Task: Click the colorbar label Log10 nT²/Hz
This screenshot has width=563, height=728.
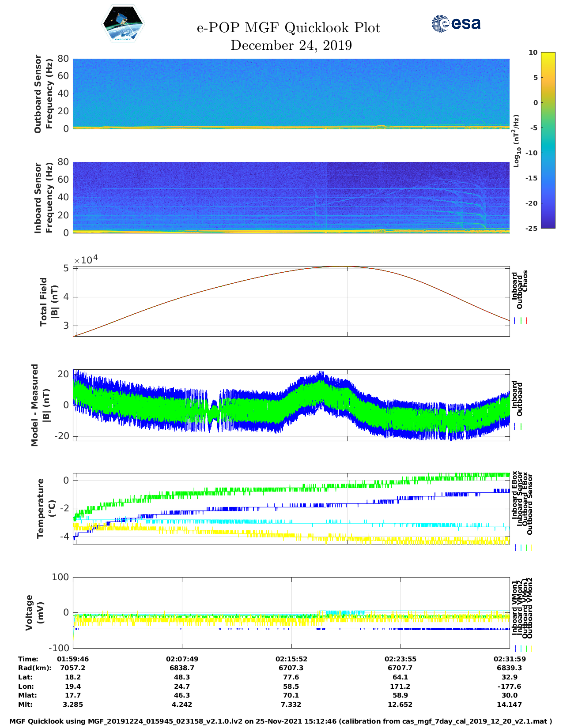Action: (516, 141)
